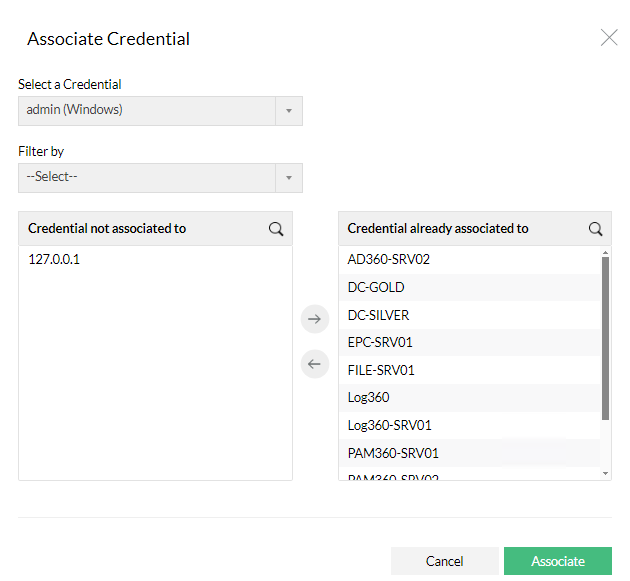Image resolution: width=630 pixels, height=581 pixels.
Task: Open the Select a Credential dropdown
Action: 160,110
